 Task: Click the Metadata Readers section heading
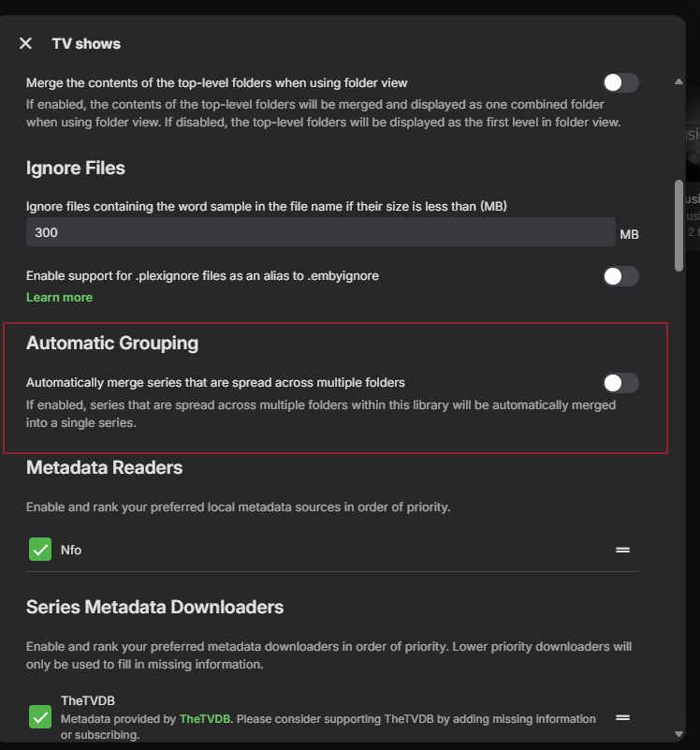click(104, 466)
